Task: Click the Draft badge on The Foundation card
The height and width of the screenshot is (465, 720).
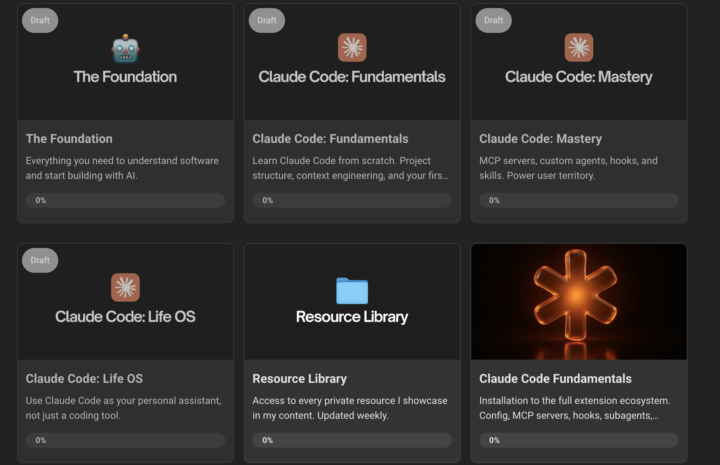Action: 40,20
